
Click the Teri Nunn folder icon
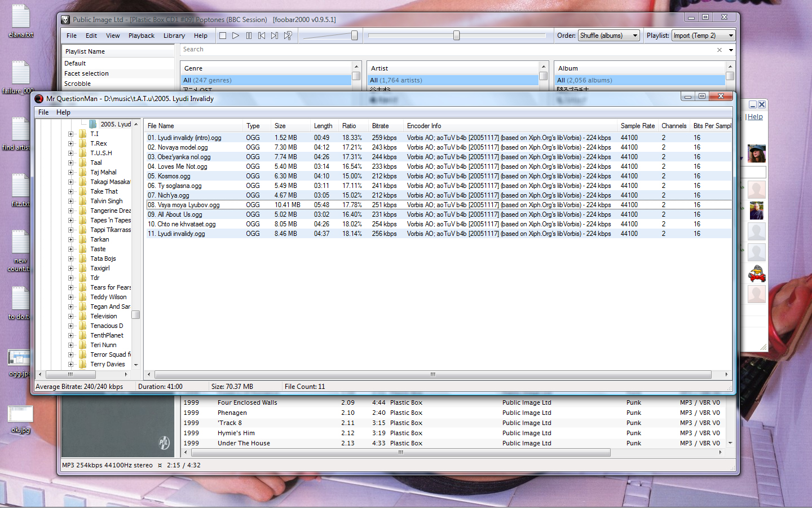coord(83,345)
